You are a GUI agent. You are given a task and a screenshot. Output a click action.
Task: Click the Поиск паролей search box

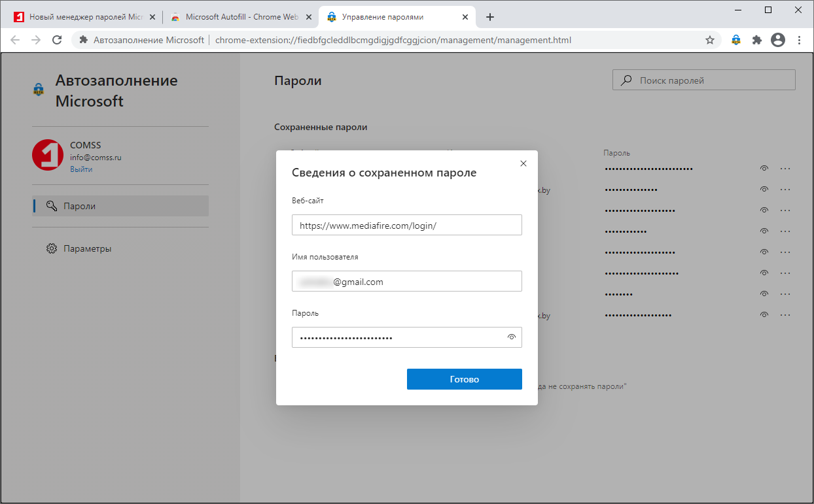703,80
